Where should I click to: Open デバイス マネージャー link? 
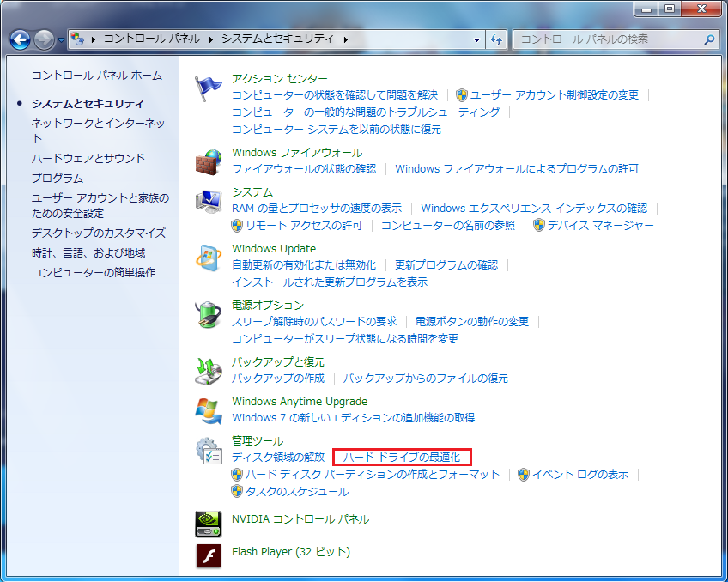point(600,226)
